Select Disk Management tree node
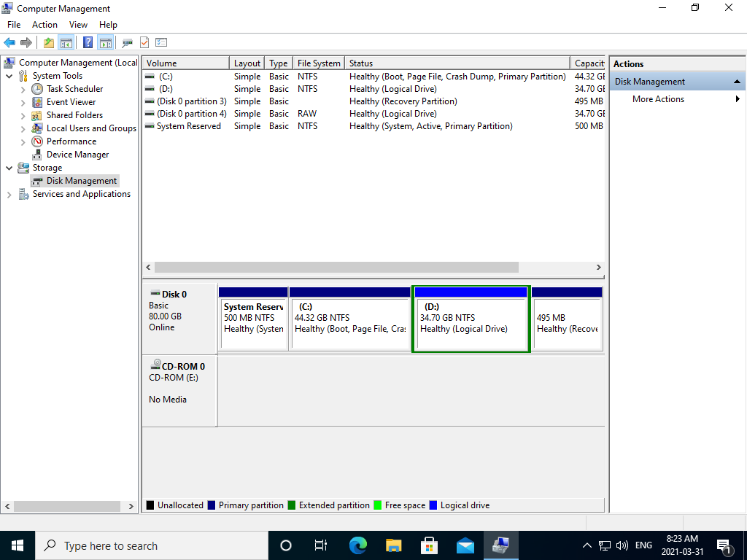 click(x=81, y=181)
